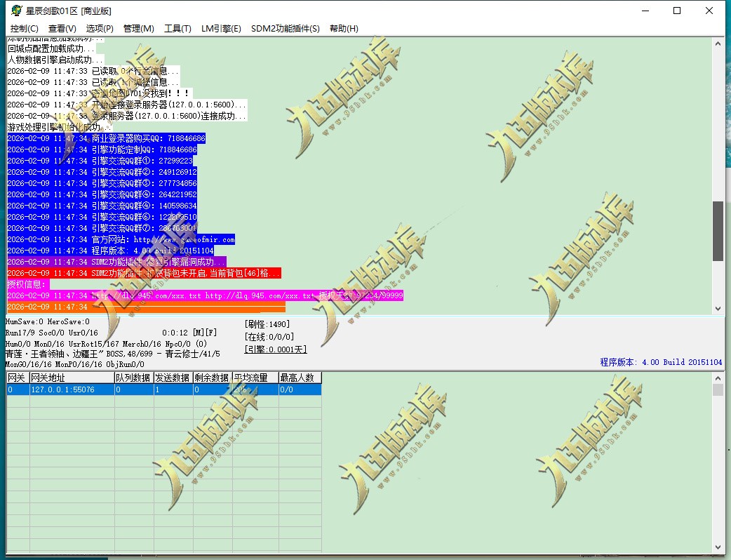This screenshot has width=731, height=560.
Task: Click log line 程序版本: 4.00 Build 20151104
Action: click(x=110, y=251)
